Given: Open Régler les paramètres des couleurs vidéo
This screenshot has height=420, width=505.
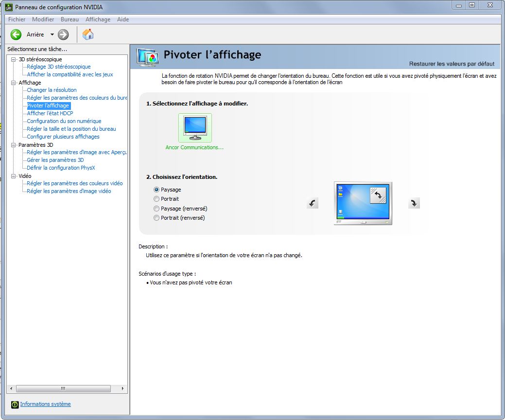Looking at the screenshot, I should (75, 183).
